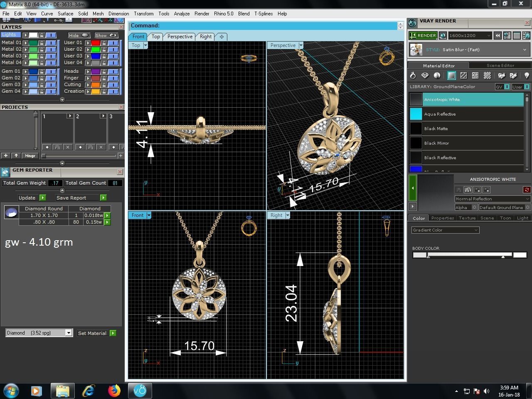
Task: Click the Save Report button
Action: click(x=81, y=198)
